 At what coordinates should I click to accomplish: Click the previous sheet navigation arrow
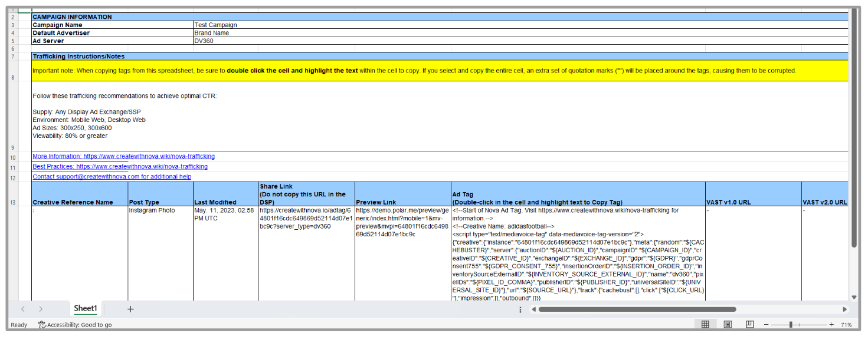(x=23, y=309)
